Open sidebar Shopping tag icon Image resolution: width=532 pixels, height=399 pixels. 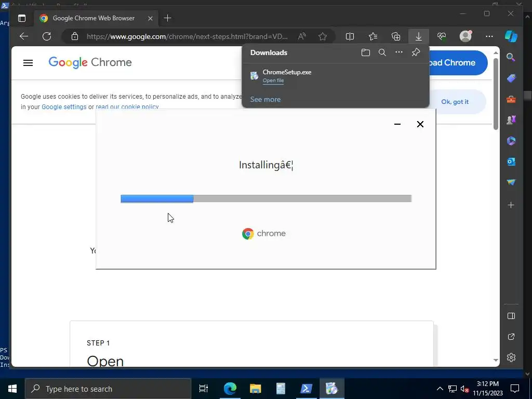pyautogui.click(x=511, y=78)
